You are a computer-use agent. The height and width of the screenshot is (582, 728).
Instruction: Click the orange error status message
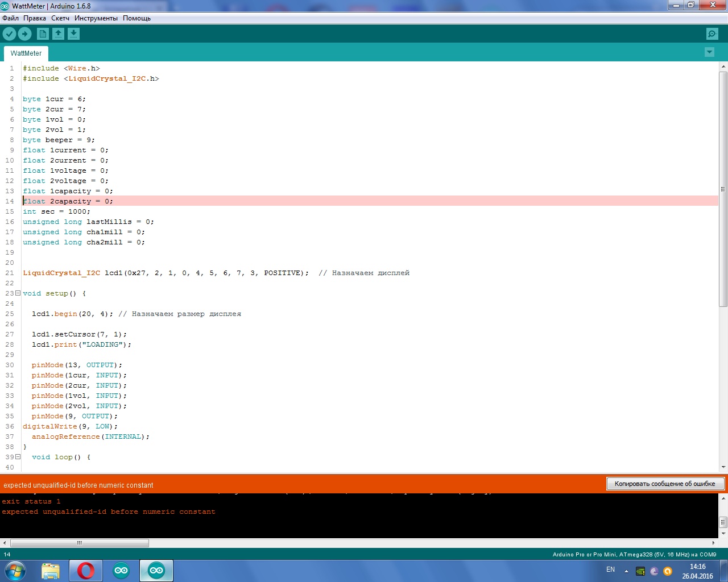point(78,485)
